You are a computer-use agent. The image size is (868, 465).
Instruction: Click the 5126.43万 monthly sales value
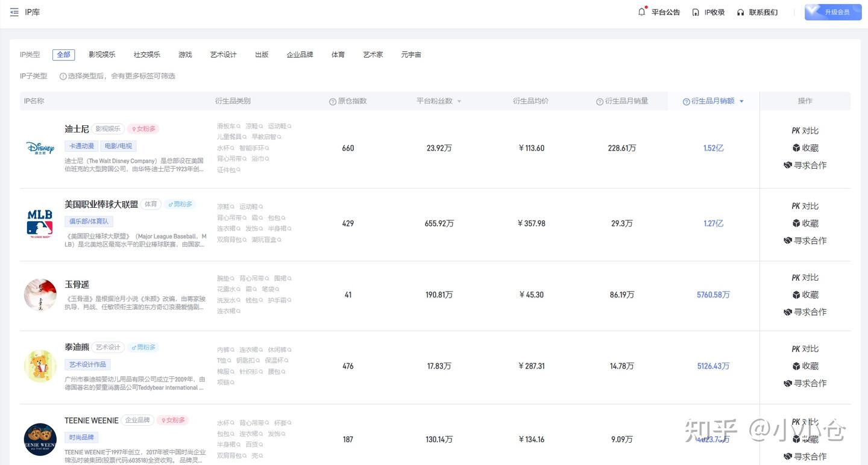coord(713,366)
